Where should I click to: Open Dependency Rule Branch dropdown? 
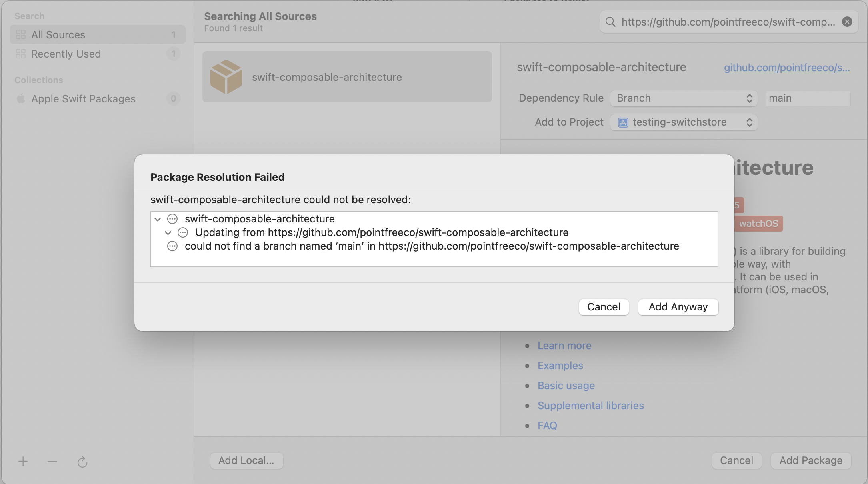684,98
